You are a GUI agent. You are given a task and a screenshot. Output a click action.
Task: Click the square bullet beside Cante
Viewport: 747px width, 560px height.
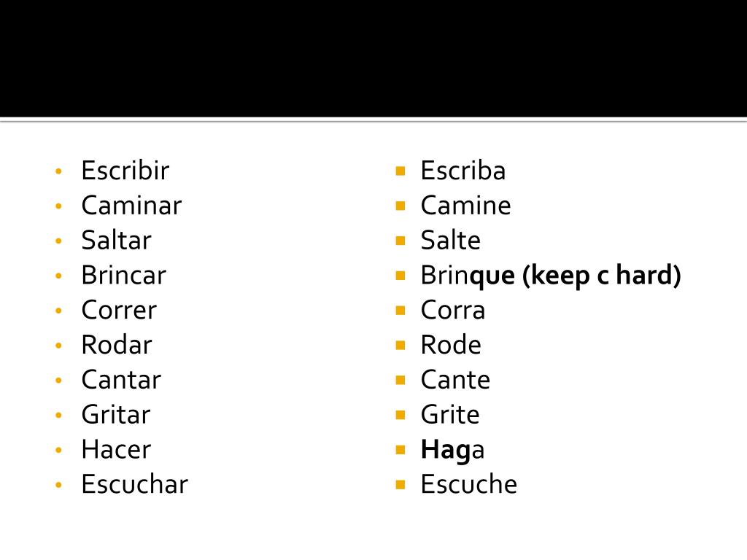click(400, 380)
